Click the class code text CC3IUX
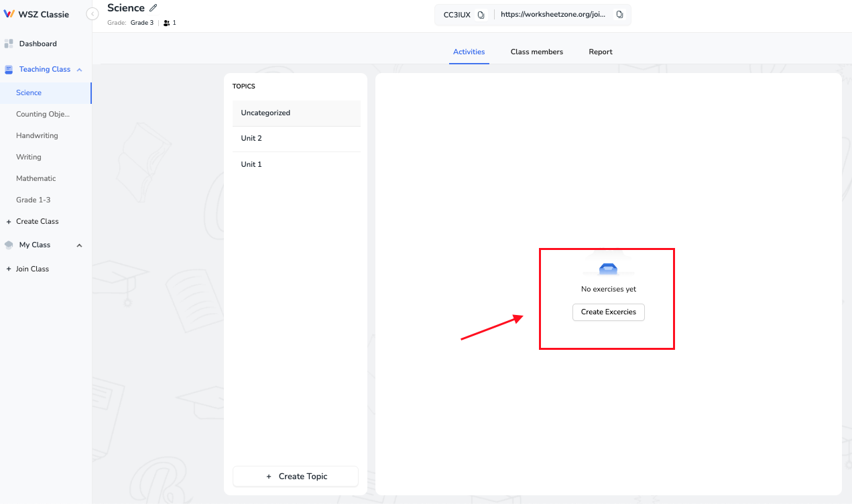Screen dimensions: 852x504 457,15
